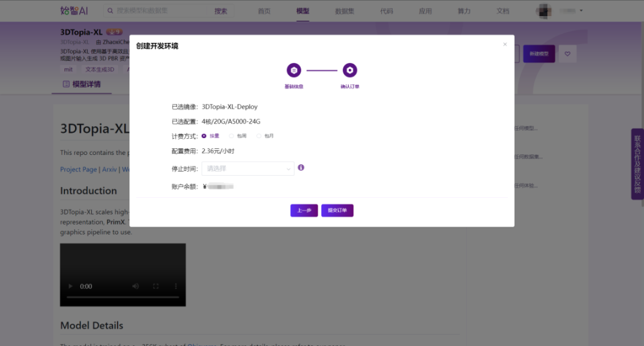Open the 代码 navigation tab

(386, 11)
